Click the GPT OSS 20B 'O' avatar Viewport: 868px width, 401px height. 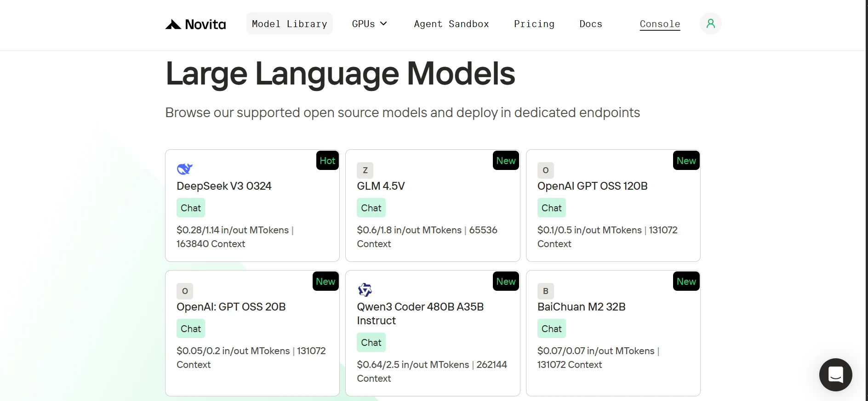coord(185,291)
